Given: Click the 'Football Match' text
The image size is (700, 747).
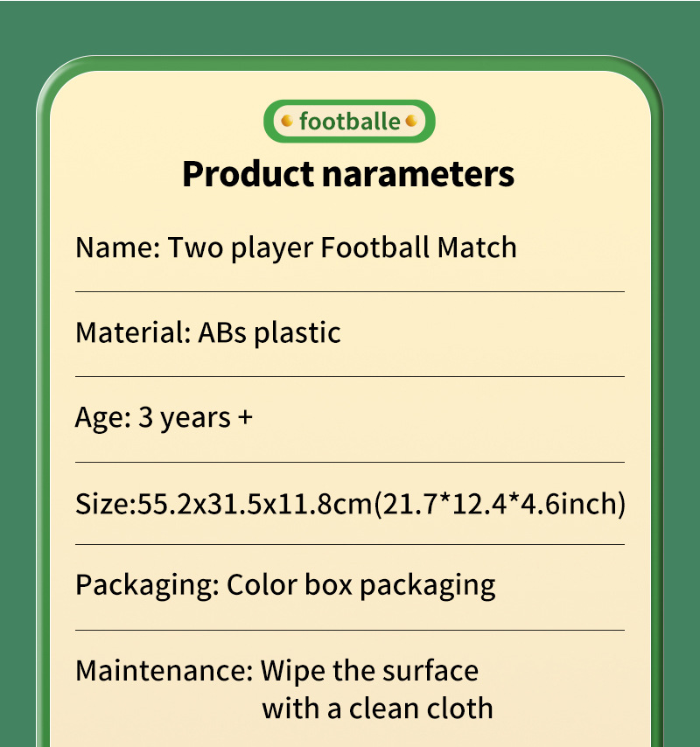Looking at the screenshot, I should click(418, 248).
